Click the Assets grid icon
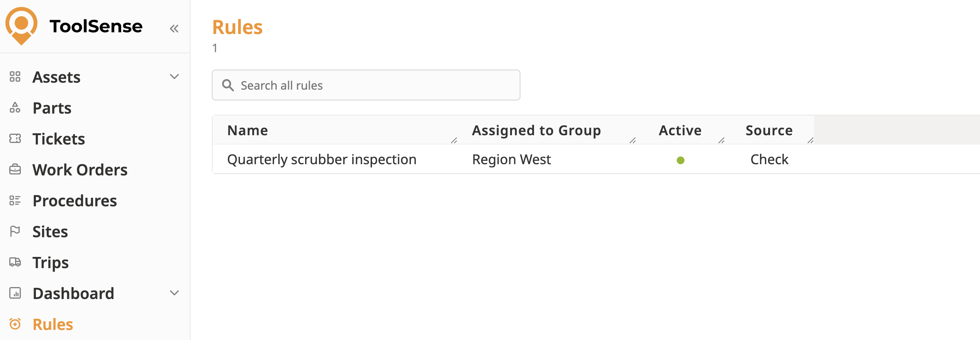The height and width of the screenshot is (340, 980). 15,76
